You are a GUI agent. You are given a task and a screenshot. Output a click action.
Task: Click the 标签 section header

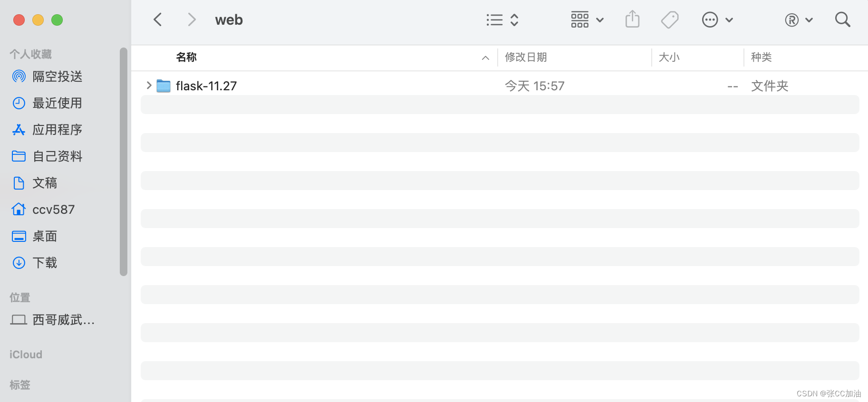[20, 385]
